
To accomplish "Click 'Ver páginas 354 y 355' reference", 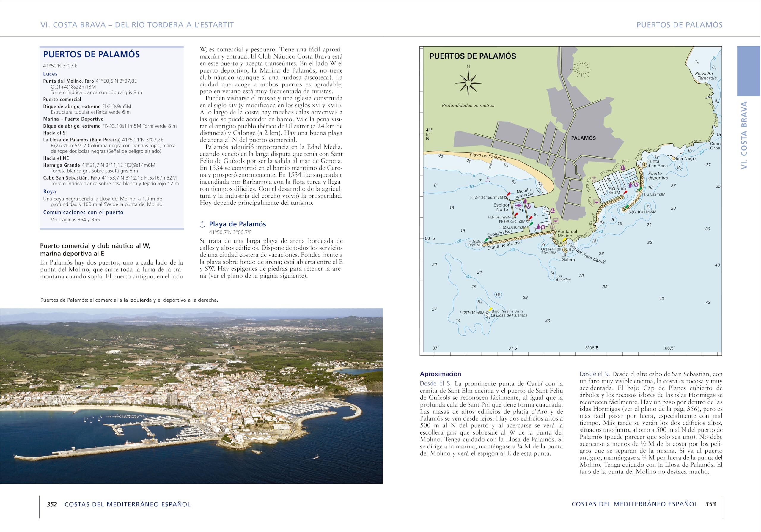I will [x=75, y=219].
